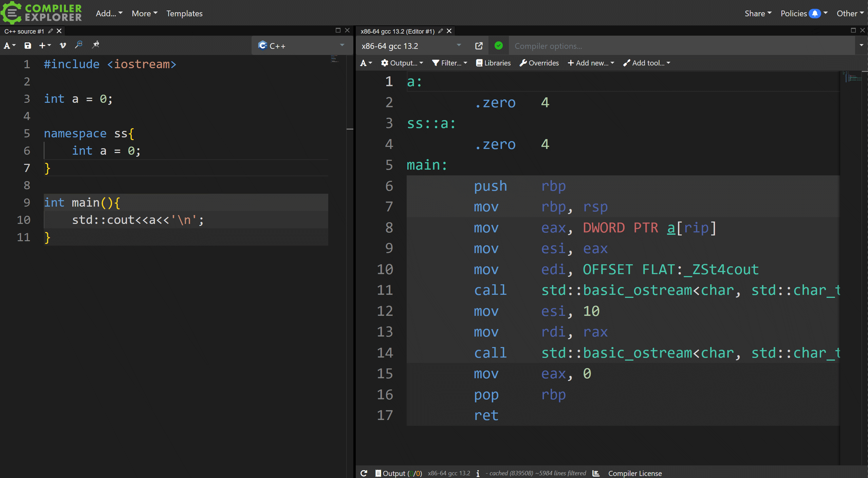Screen dimensions: 868x478
Task: Open compiler popout icon next to gcc selector
Action: click(x=479, y=46)
